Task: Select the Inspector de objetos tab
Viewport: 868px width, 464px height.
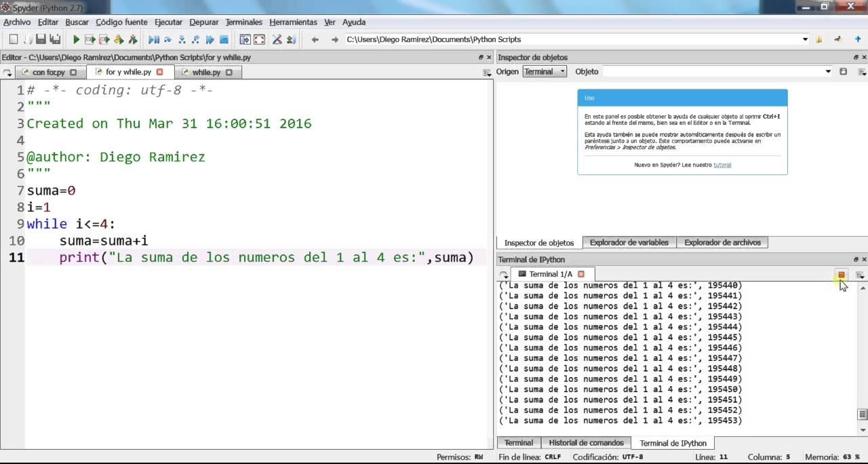Action: [x=539, y=242]
